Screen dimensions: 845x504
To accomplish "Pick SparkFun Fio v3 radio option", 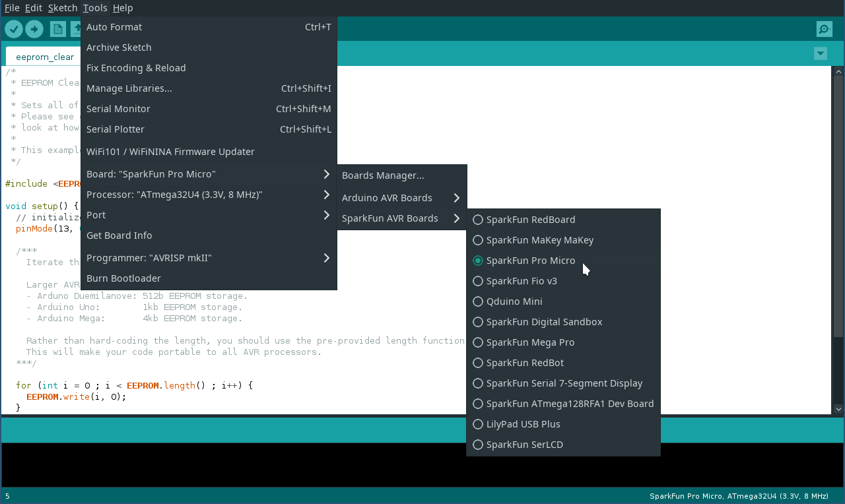I will tap(478, 281).
